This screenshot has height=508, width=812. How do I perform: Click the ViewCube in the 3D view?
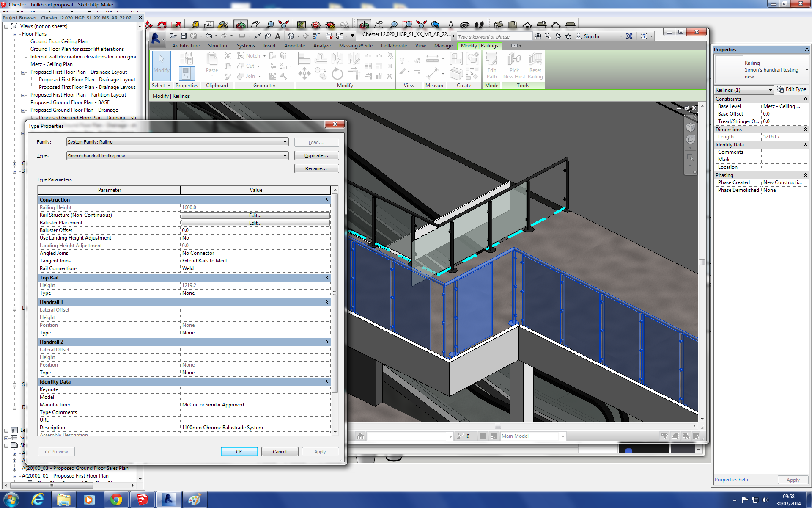tap(691, 127)
